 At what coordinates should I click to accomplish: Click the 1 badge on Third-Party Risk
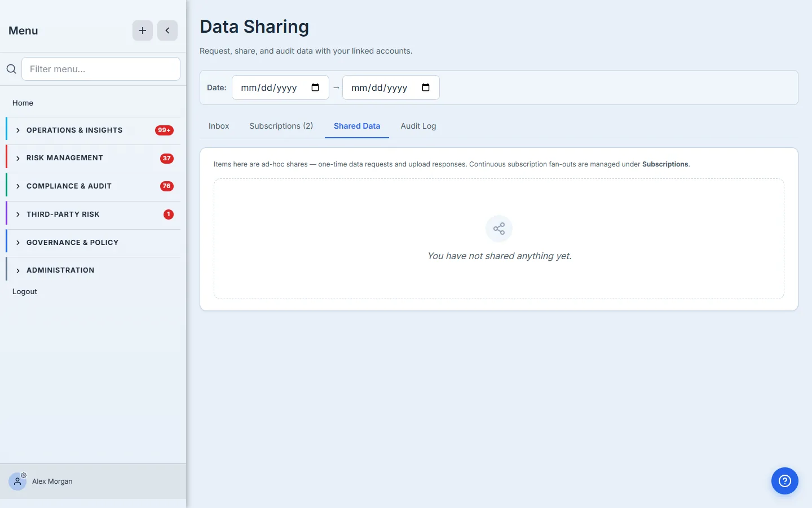click(x=169, y=214)
